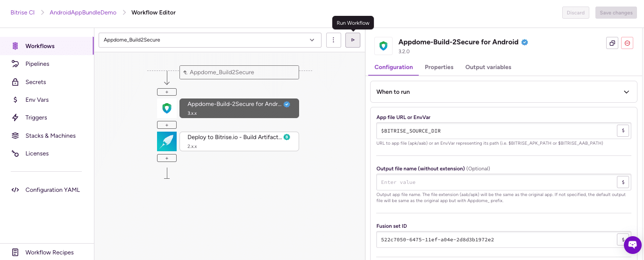Add step after Deploy to Bitrise.io step

167,158
